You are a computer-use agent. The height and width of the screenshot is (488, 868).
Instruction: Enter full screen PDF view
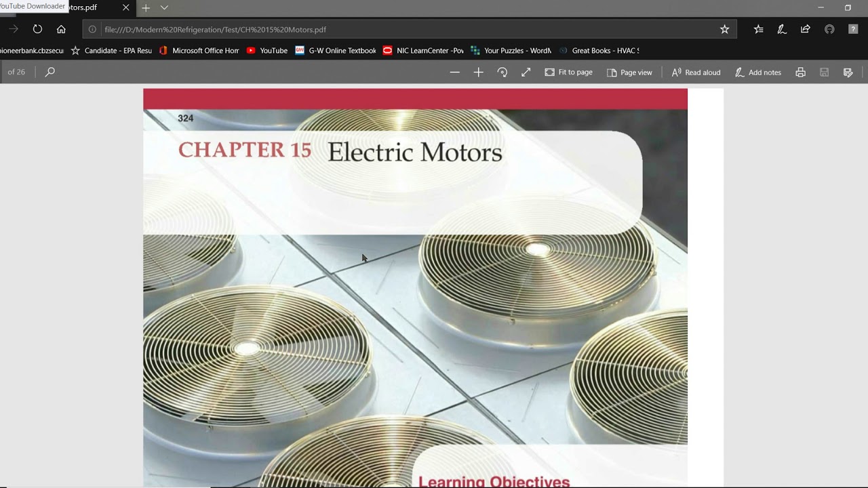coord(526,72)
